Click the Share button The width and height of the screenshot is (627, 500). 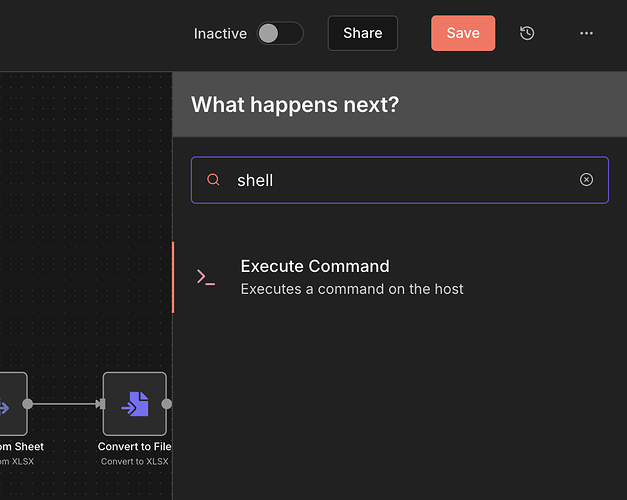point(362,33)
